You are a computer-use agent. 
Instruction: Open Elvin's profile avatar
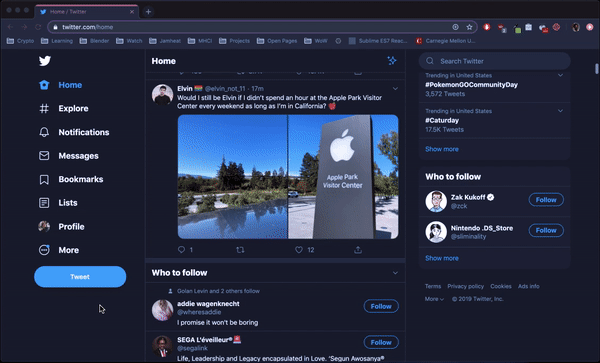tap(162, 94)
